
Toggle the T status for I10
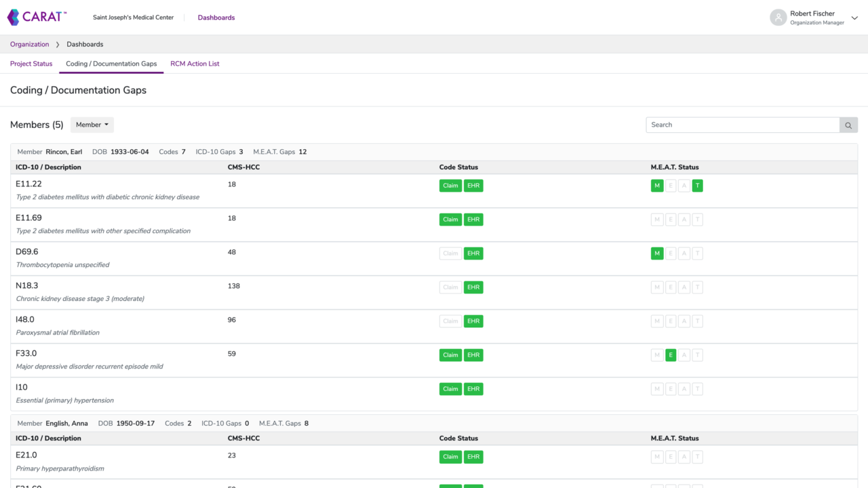point(697,388)
